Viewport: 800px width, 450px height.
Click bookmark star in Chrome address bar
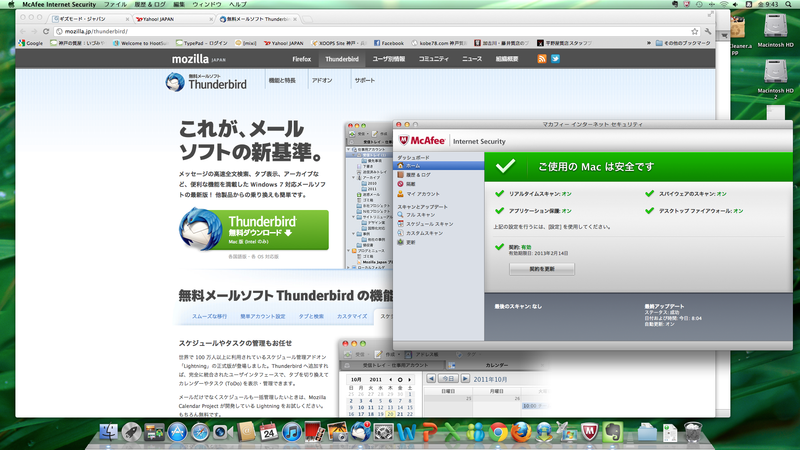[694, 31]
